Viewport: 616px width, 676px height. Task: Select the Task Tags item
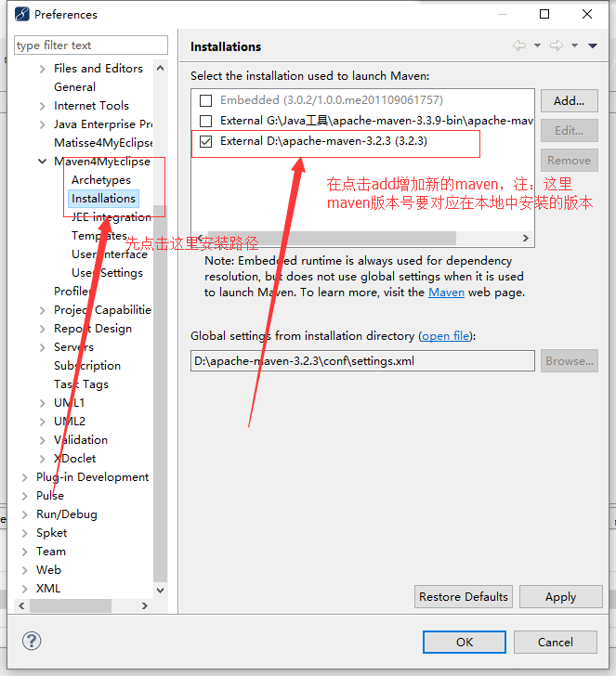(81, 384)
